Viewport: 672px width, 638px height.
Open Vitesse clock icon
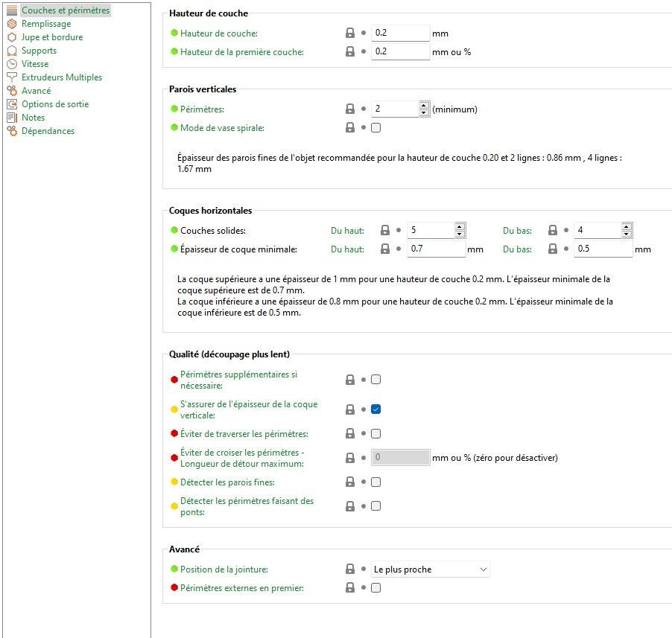(x=12, y=64)
